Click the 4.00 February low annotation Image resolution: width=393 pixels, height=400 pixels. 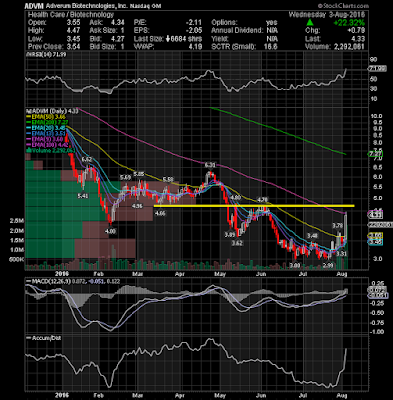(x=110, y=231)
